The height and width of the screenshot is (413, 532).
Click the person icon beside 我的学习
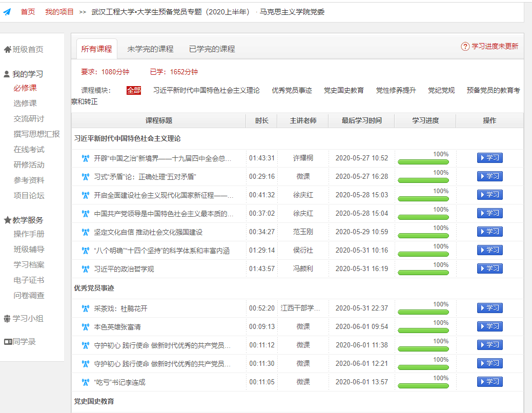[x=7, y=74]
